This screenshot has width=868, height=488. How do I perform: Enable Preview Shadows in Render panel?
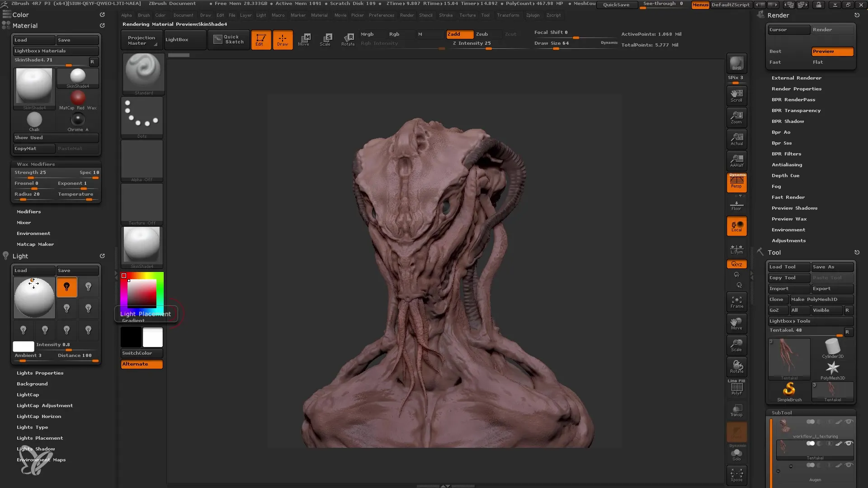click(x=795, y=207)
